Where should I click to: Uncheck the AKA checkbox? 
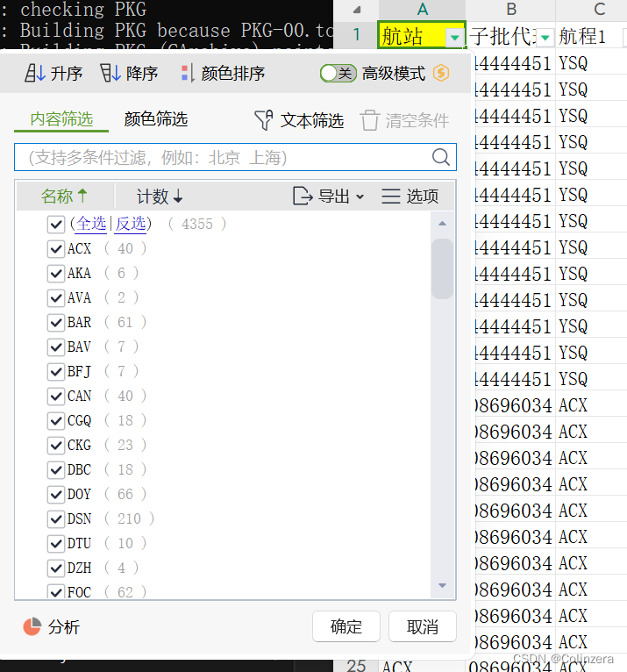point(55,274)
